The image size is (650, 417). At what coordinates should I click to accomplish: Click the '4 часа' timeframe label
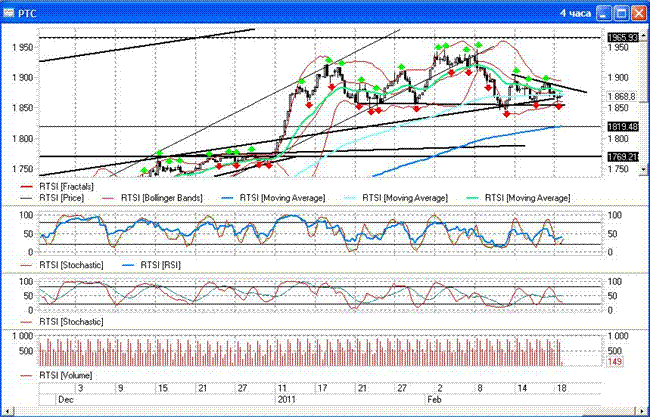tap(575, 13)
